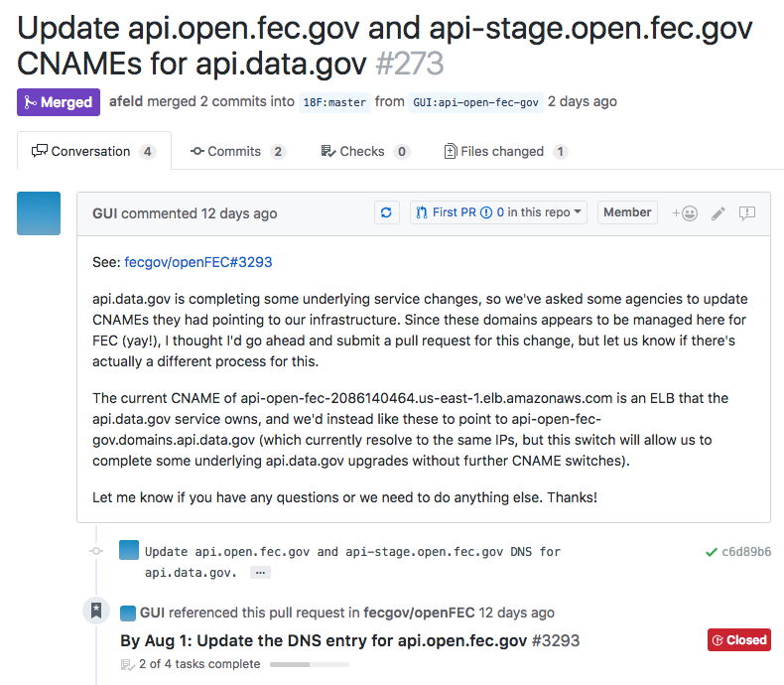
Task: Click the 18F:master base branch label
Action: [334, 102]
